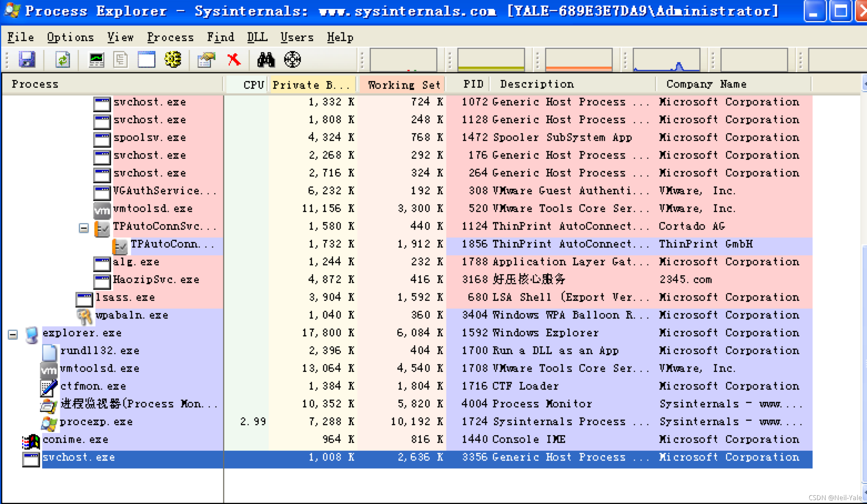Screen dimensions: 867x504
Task: Click the DLL/handles view gear icon
Action: click(x=173, y=59)
